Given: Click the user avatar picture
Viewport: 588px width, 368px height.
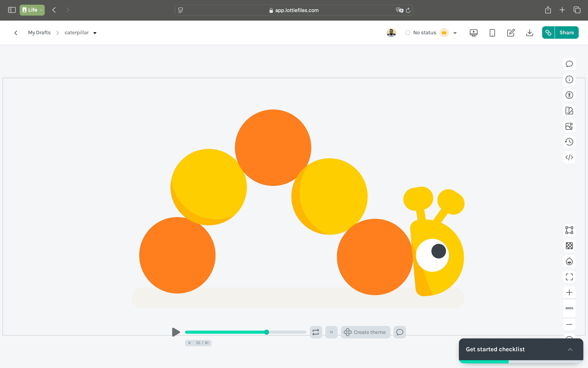Looking at the screenshot, I should [391, 33].
